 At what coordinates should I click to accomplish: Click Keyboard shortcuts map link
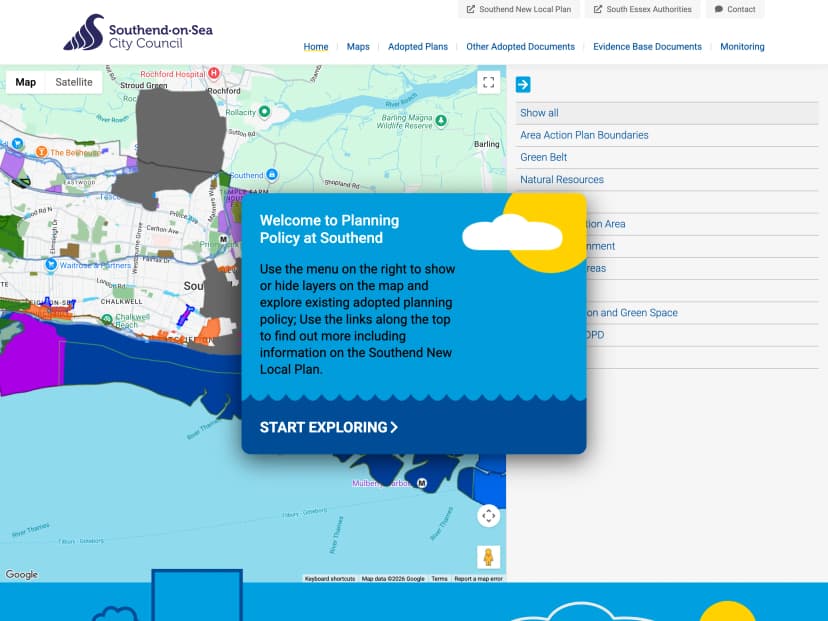click(330, 579)
